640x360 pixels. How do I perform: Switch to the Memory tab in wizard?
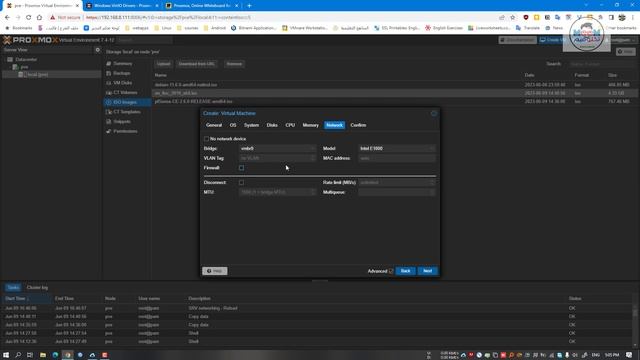(310, 125)
